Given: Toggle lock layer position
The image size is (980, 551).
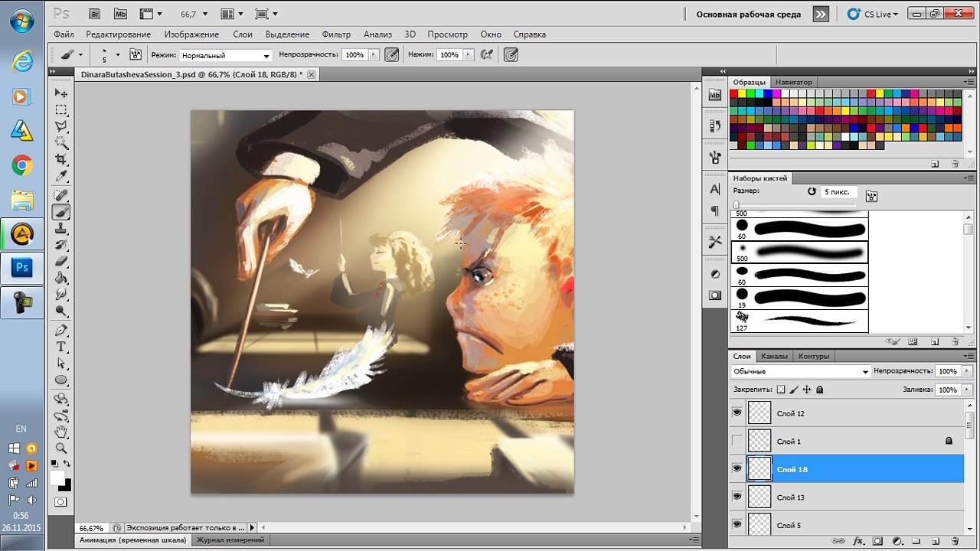Looking at the screenshot, I should pyautogui.click(x=807, y=390).
